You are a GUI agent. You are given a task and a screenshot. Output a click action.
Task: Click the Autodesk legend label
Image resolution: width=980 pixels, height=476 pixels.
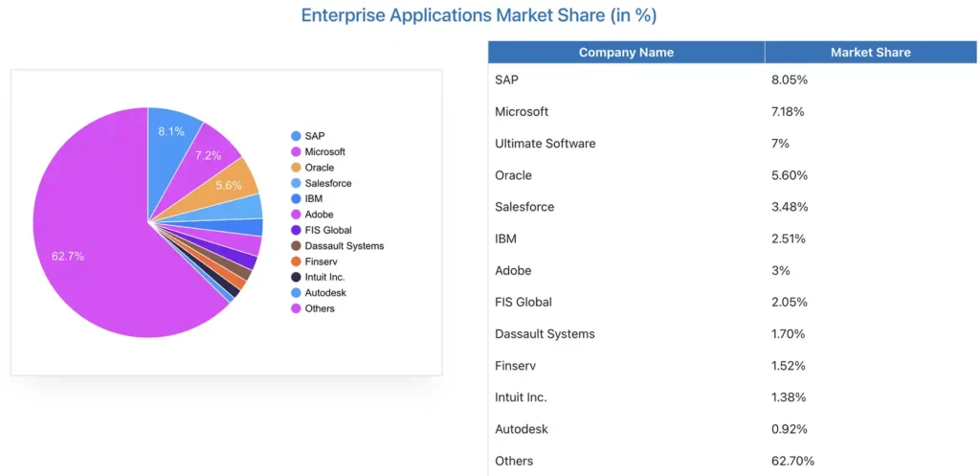pyautogui.click(x=325, y=293)
